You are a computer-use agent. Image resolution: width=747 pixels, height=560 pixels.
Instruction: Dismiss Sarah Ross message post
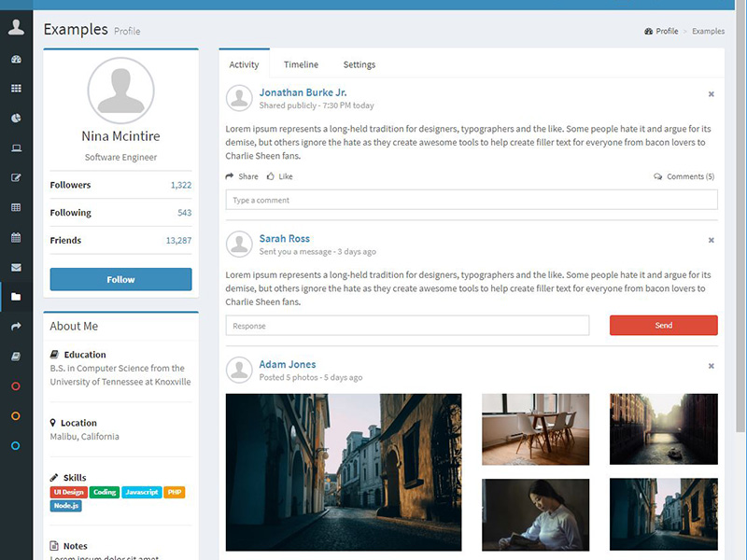[712, 241]
